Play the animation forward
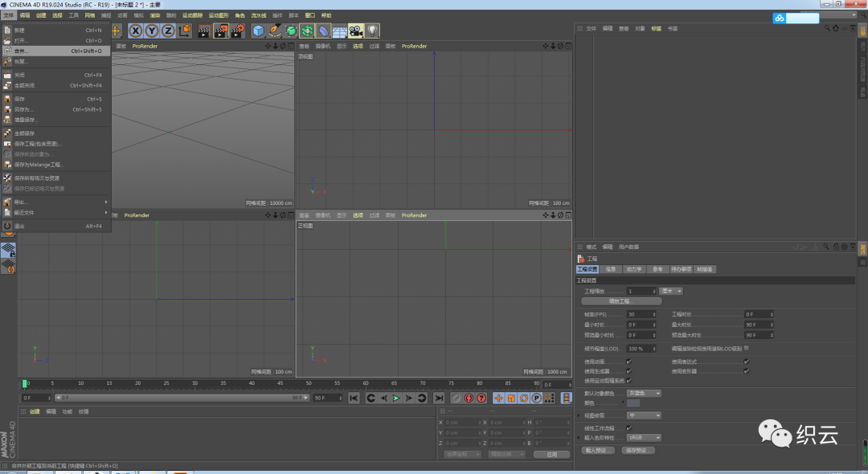This screenshot has height=474, width=868. 395,398
